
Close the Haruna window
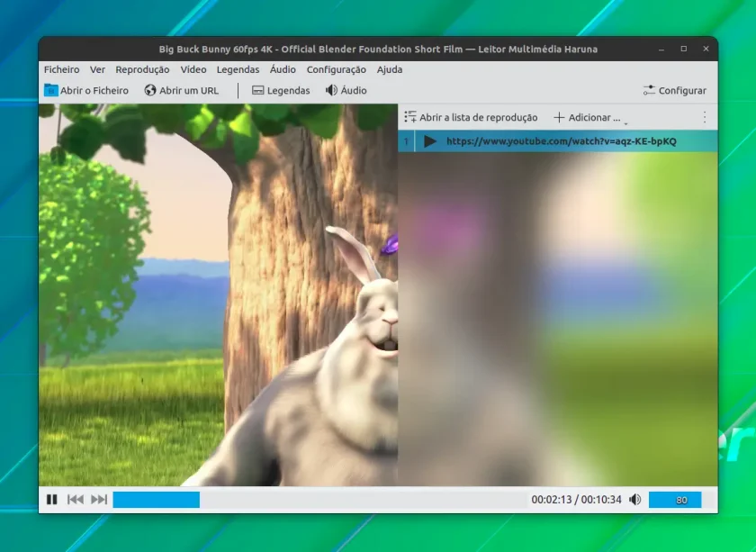click(706, 49)
